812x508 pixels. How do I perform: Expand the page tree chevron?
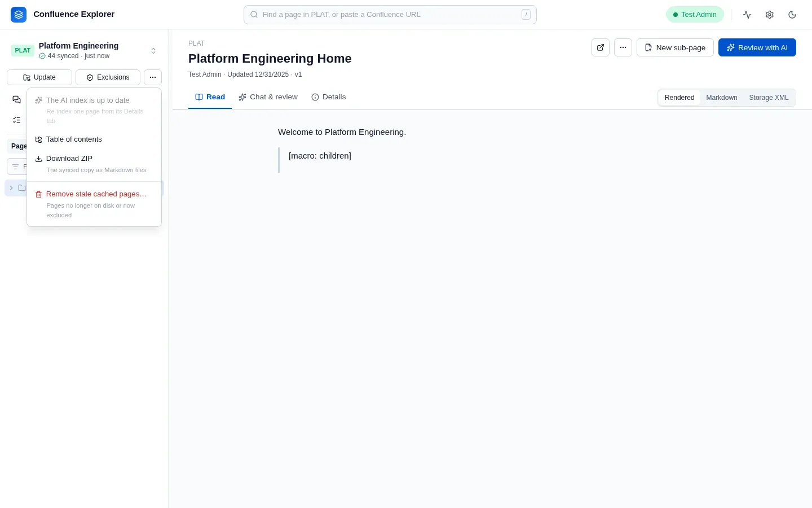click(11, 188)
